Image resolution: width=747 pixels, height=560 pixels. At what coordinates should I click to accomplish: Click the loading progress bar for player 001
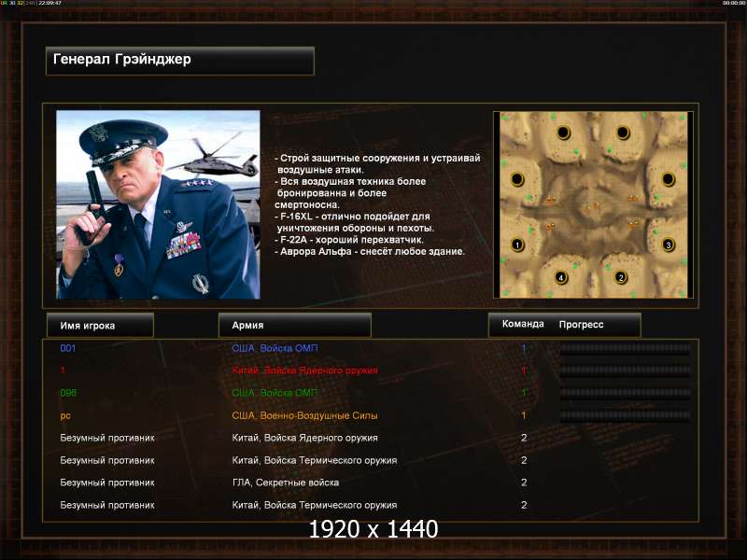tap(625, 348)
